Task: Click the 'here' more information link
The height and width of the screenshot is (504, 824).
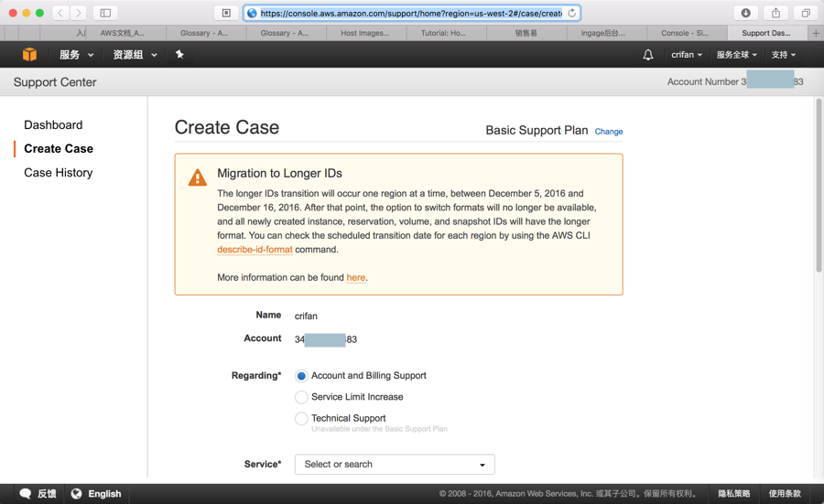Action: (x=356, y=277)
